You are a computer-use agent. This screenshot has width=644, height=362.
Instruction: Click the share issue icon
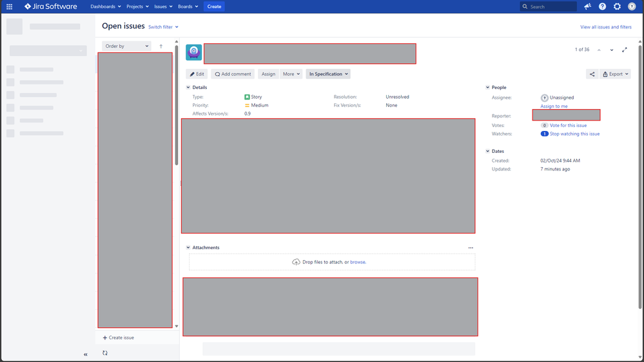point(592,74)
